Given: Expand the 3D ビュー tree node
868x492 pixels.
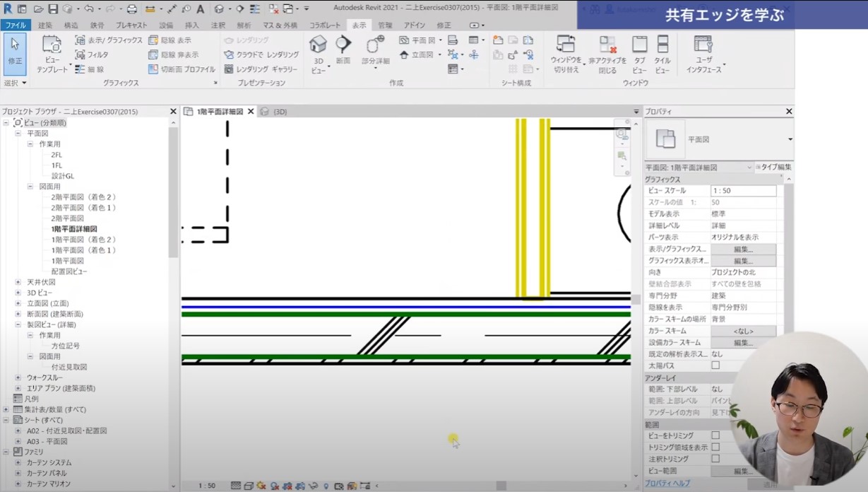Looking at the screenshot, I should [x=18, y=293].
